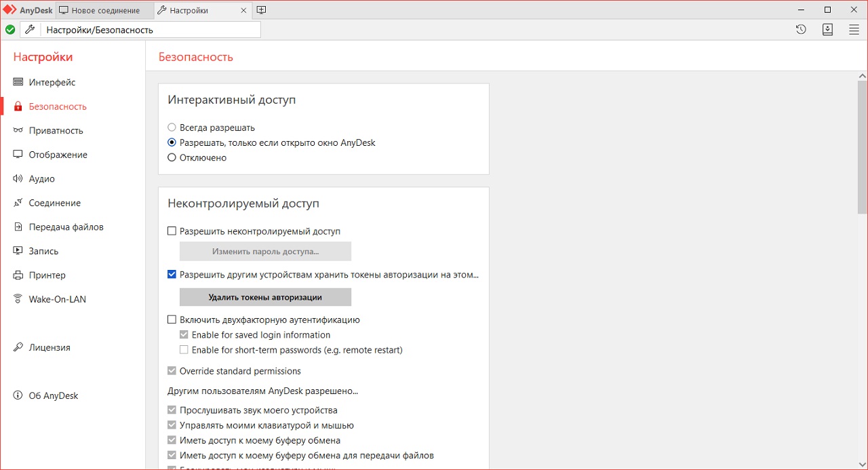
Task: Click the scrollbar down arrow
Action: tap(862, 463)
